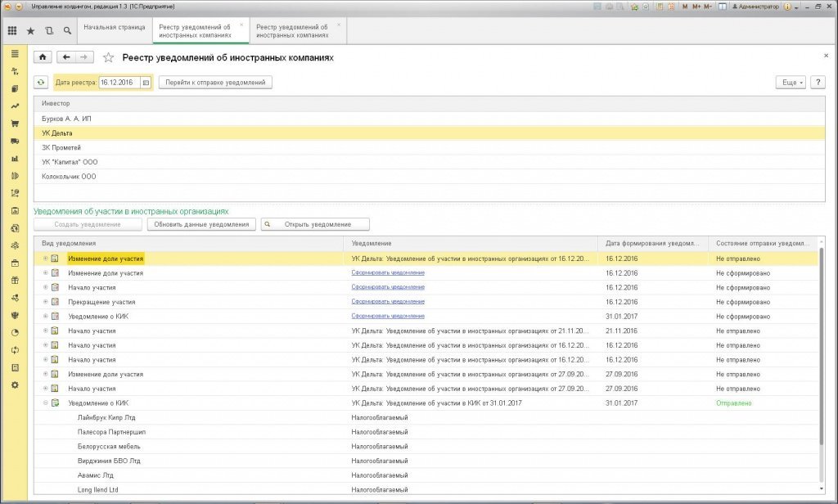
Task: Switch to second Реестр уведомлений tab
Action: [x=292, y=31]
